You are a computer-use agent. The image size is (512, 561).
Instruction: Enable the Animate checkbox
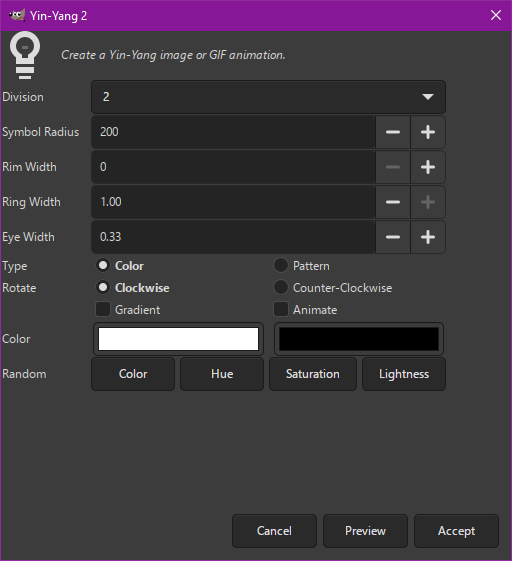[x=281, y=309]
